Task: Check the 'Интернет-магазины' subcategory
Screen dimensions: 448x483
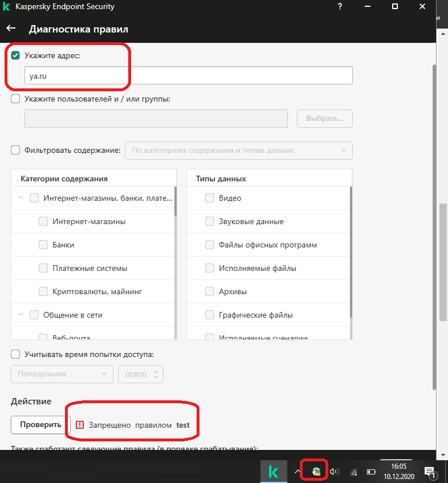Action: [x=43, y=221]
